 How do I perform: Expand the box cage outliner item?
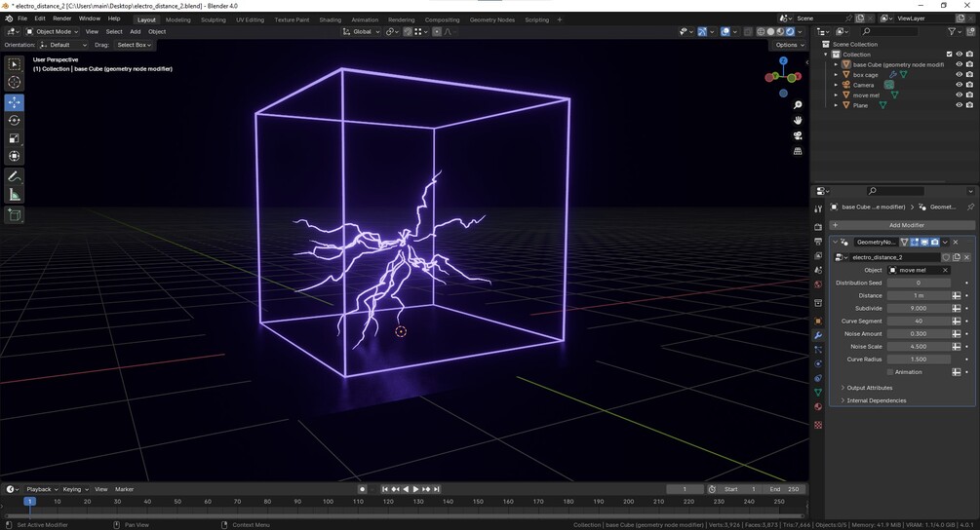click(x=837, y=75)
